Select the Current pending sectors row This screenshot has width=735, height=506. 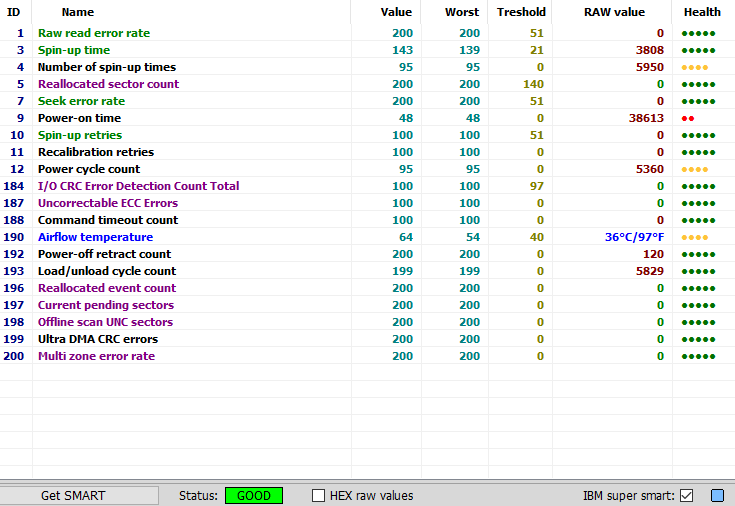coord(105,305)
